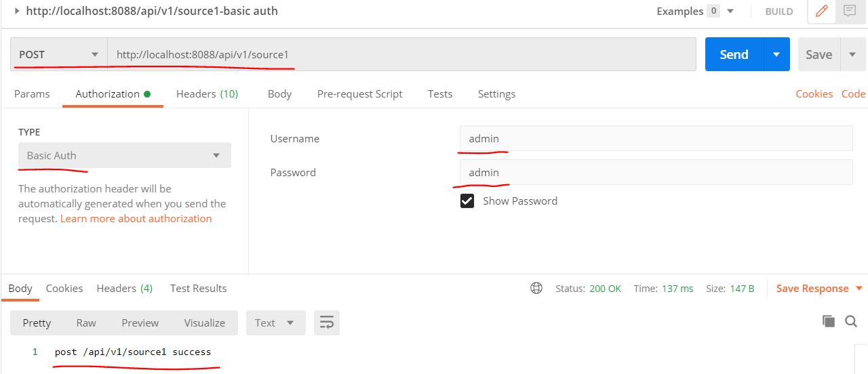Open the Save Response menu

coord(818,289)
